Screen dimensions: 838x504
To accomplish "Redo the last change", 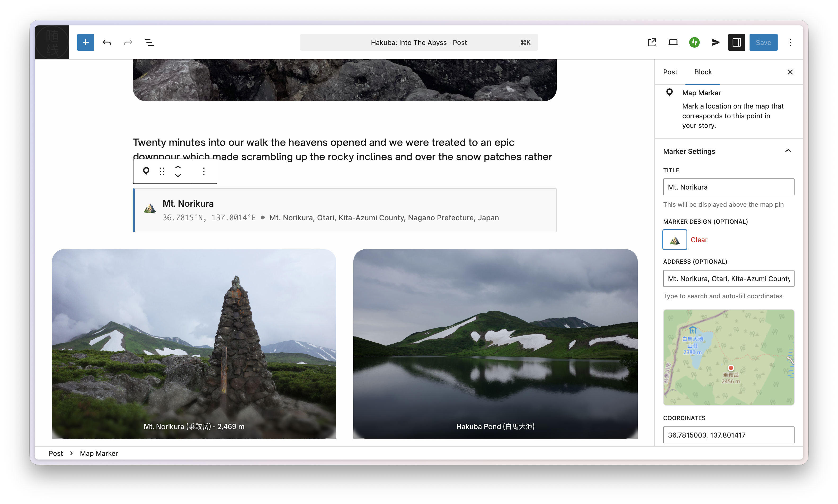I will point(128,42).
